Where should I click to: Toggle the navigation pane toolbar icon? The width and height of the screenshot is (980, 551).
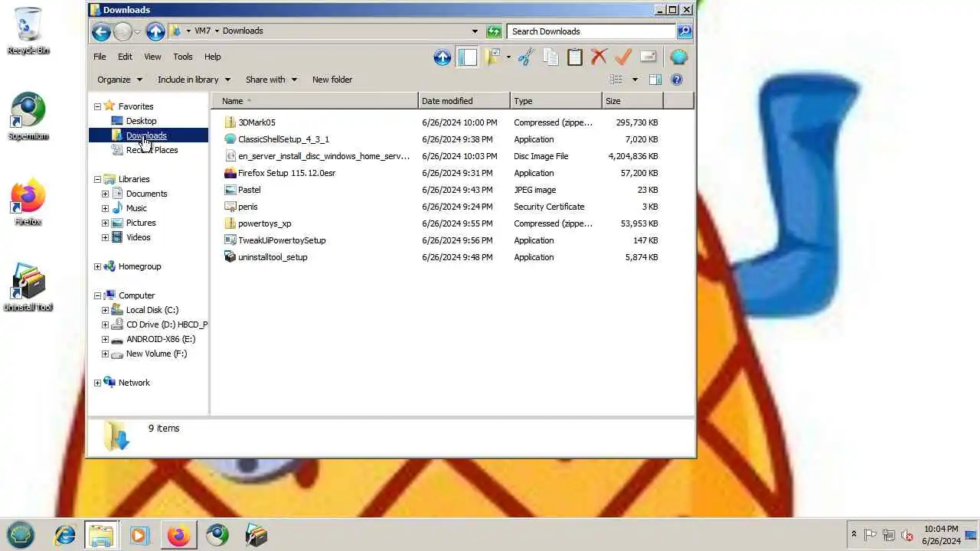(467, 57)
